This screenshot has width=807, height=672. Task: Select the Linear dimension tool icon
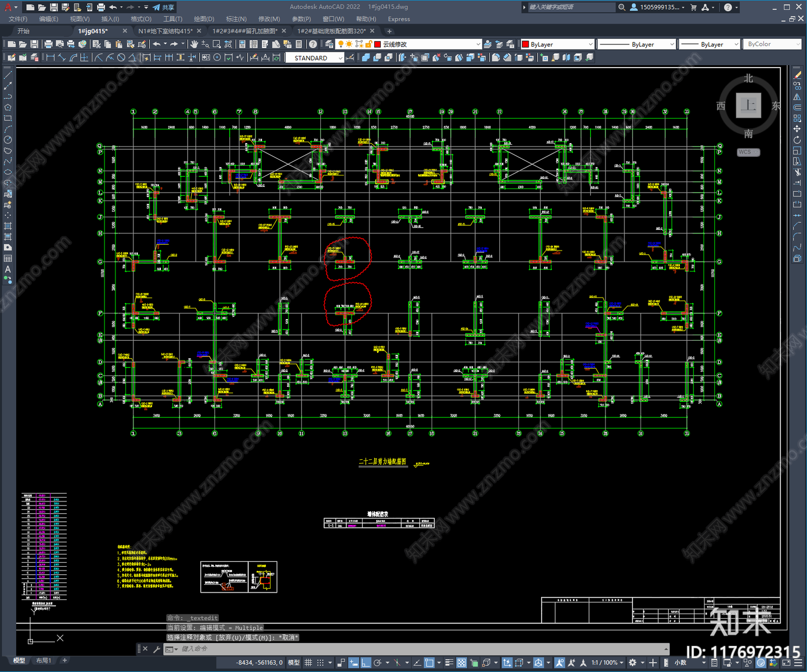click(x=50, y=58)
